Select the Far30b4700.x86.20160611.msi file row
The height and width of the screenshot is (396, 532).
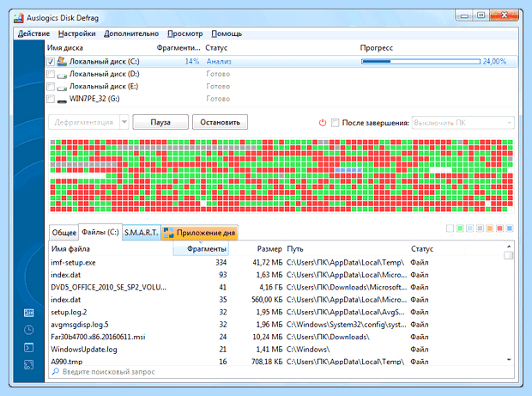276,337
